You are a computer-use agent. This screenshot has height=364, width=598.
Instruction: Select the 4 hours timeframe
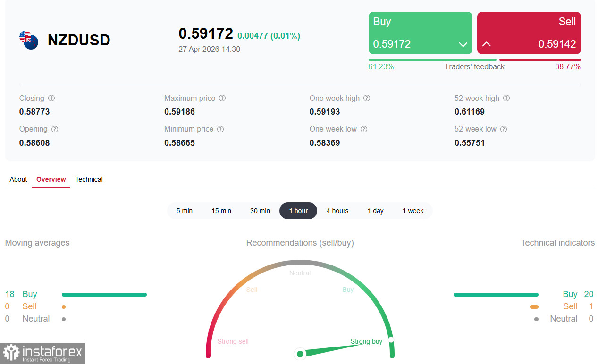pyautogui.click(x=337, y=211)
